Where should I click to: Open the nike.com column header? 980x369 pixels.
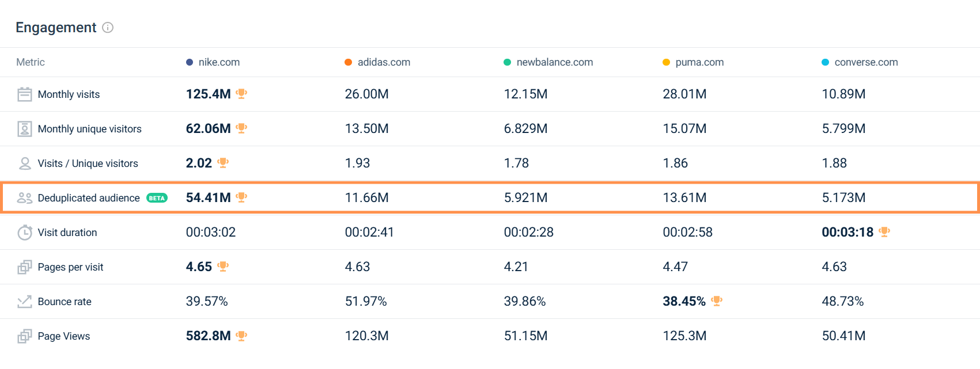click(x=219, y=62)
